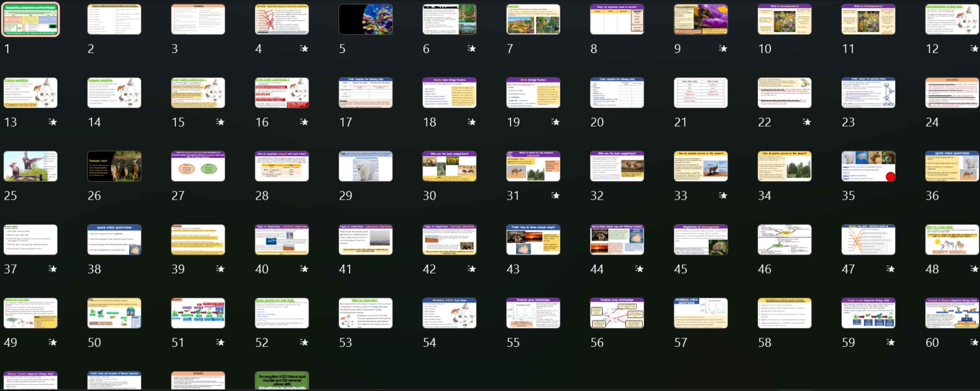The image size is (980, 391).
Task: Open the Fantastic fact slide 26 thumbnail
Action: 114,166
